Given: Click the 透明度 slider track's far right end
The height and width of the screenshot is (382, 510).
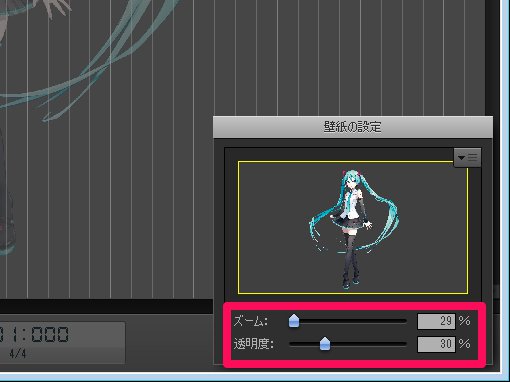Looking at the screenshot, I should (x=404, y=344).
